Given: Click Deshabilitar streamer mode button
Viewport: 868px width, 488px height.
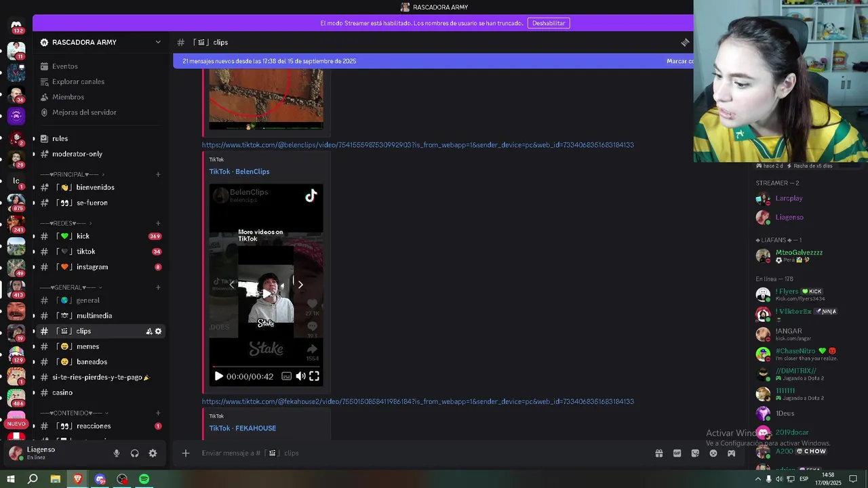Looking at the screenshot, I should (x=549, y=23).
